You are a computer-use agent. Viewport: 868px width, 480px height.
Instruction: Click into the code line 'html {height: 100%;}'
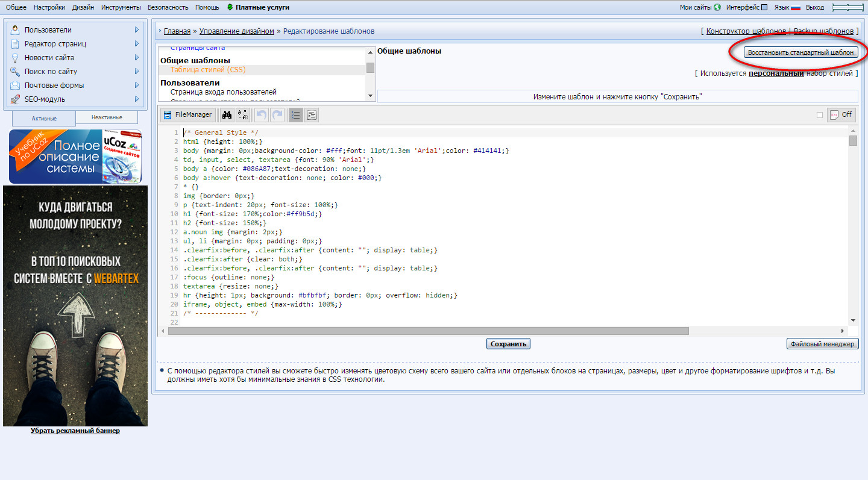click(x=223, y=142)
